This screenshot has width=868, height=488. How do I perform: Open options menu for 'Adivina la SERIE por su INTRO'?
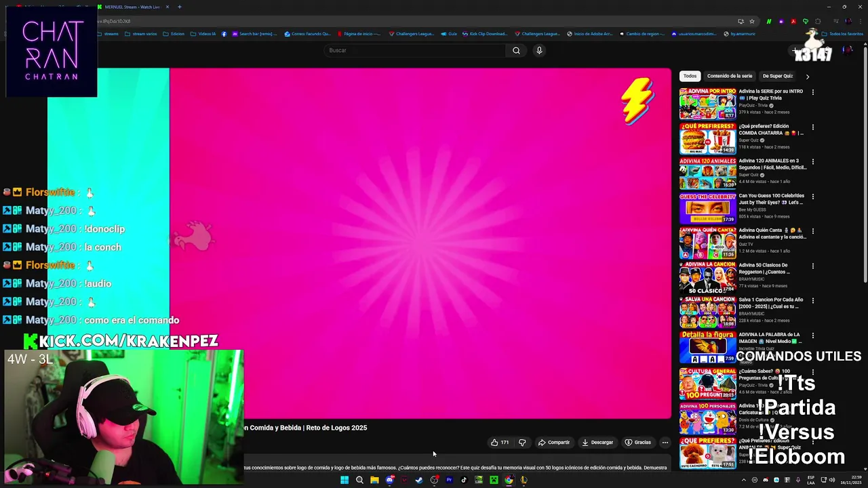click(812, 92)
